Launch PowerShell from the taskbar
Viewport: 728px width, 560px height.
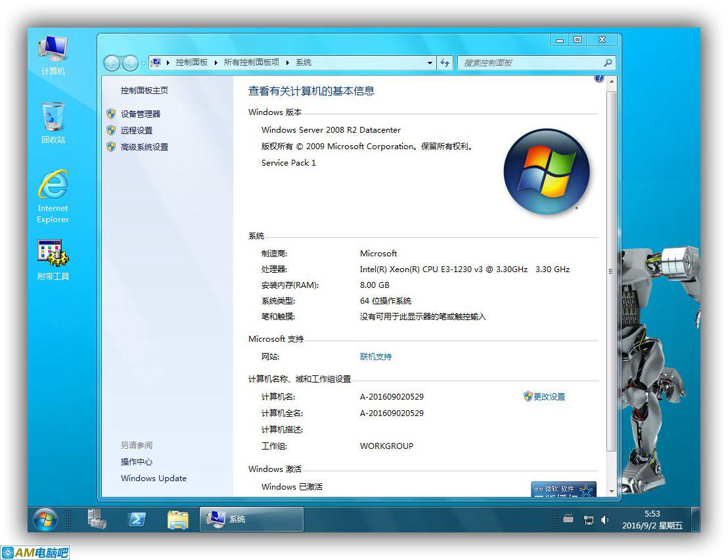click(137, 519)
